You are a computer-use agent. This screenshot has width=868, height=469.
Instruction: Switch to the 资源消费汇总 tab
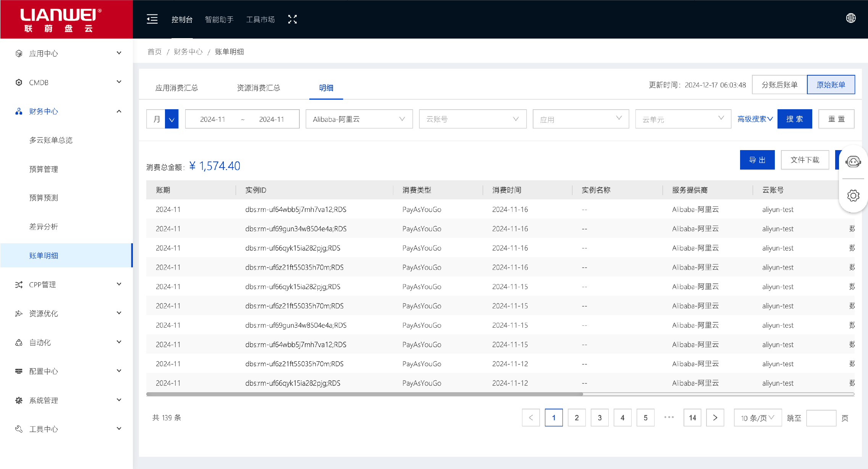259,88
